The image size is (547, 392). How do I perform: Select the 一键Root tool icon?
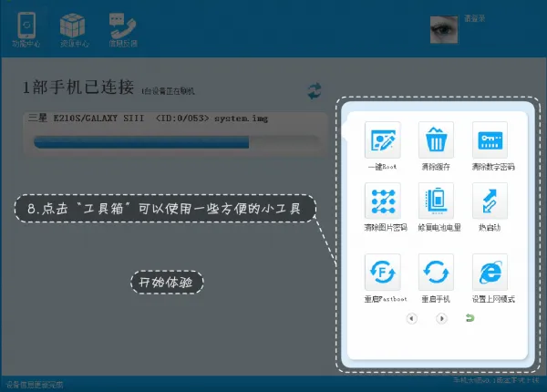[382, 139]
